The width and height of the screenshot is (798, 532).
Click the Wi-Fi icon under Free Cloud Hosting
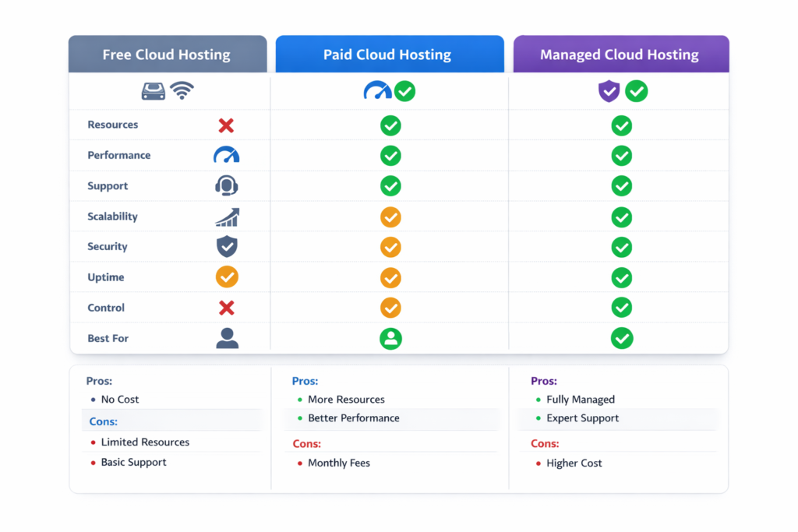pyautogui.click(x=182, y=91)
